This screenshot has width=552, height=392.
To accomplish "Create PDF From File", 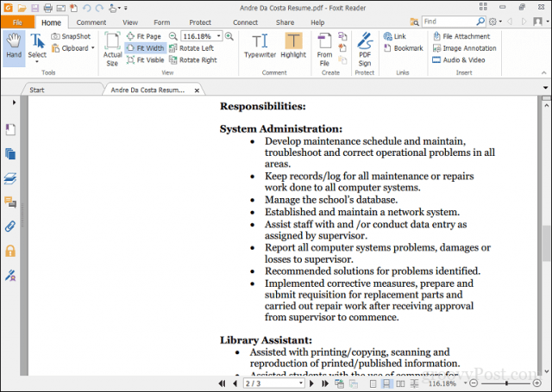I will pos(324,49).
